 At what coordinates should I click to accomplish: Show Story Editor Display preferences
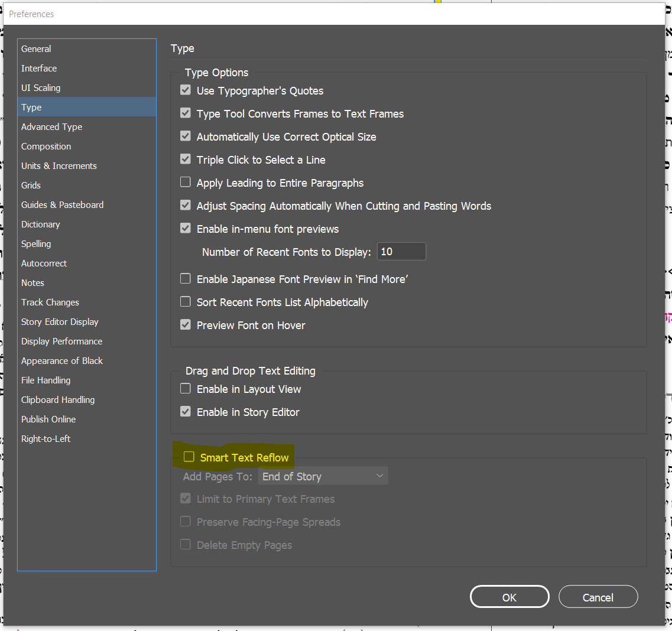[x=60, y=322]
